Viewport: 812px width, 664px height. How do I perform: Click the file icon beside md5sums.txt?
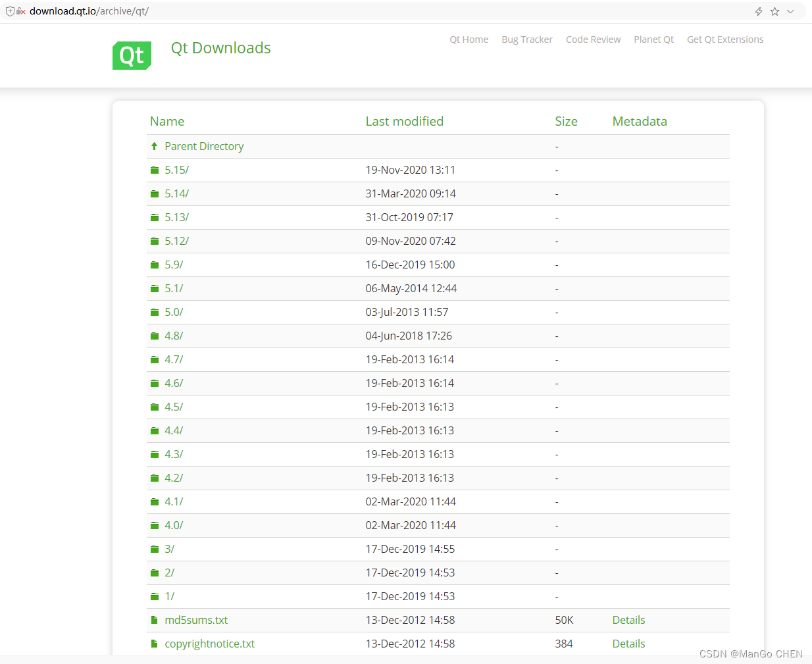tap(154, 620)
